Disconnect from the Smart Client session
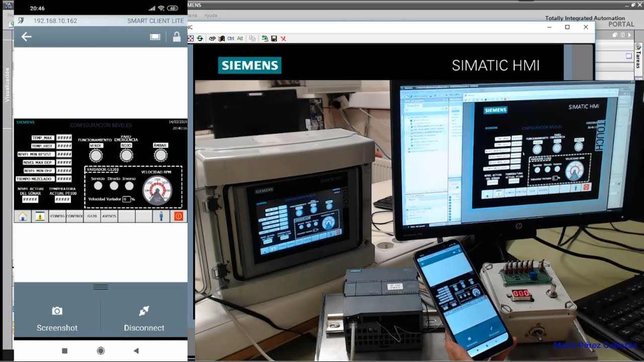This screenshot has width=644, height=362. (x=144, y=319)
